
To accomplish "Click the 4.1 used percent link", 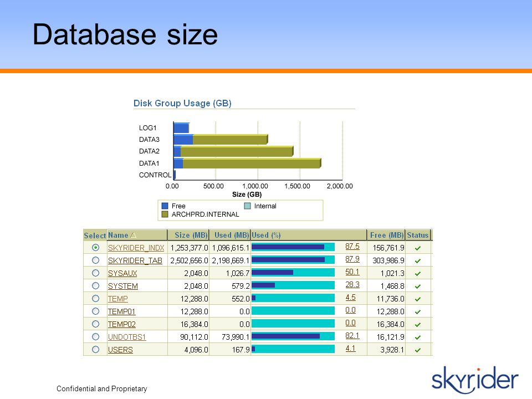I will click(350, 349).
